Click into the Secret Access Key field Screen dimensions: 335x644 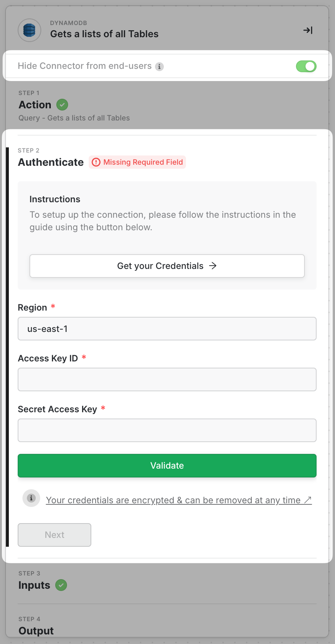point(167,430)
